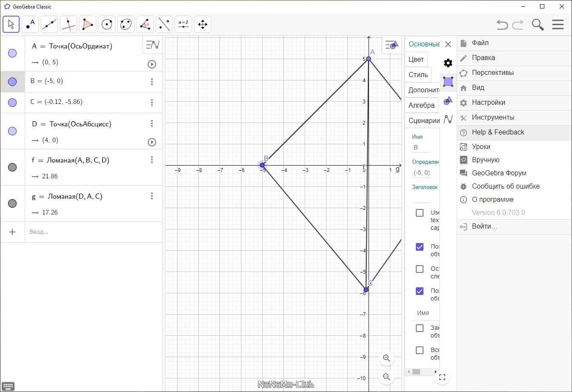Image resolution: width=572 pixels, height=392 pixels.
Task: Choose the Angle tool
Action: tap(145, 24)
